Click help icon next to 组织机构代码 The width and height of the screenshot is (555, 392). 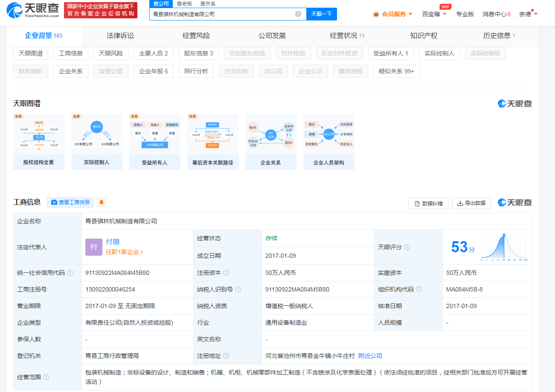point(419,289)
